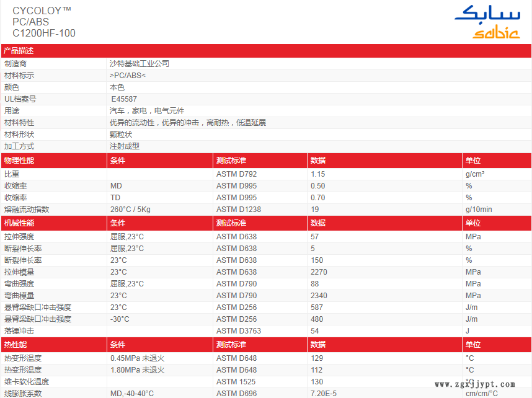Select manufacturer value 沙特基础工业公司
Image resolution: width=532 pixels, height=398 pixels.
coord(140,63)
